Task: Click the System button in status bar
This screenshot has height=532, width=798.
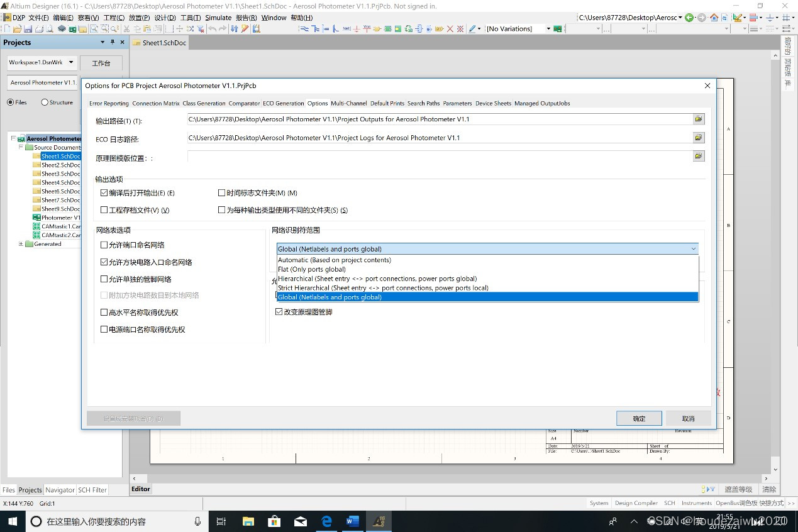Action: [599, 503]
